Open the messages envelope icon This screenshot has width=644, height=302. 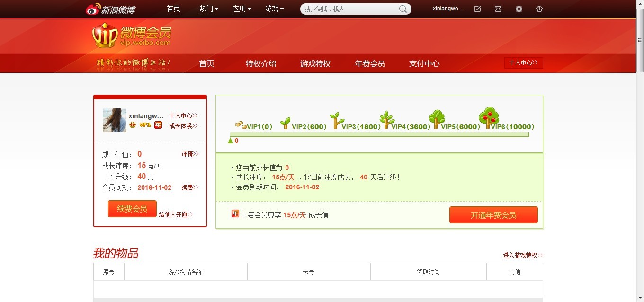click(x=498, y=9)
